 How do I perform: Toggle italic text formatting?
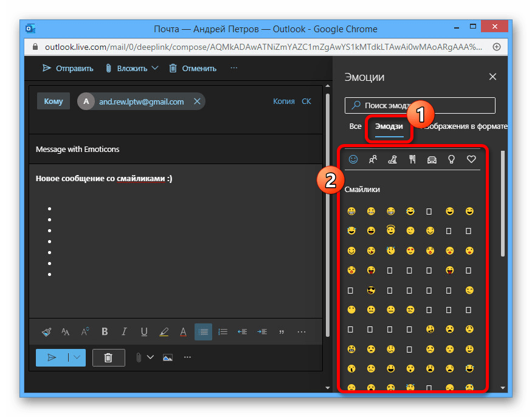[124, 332]
